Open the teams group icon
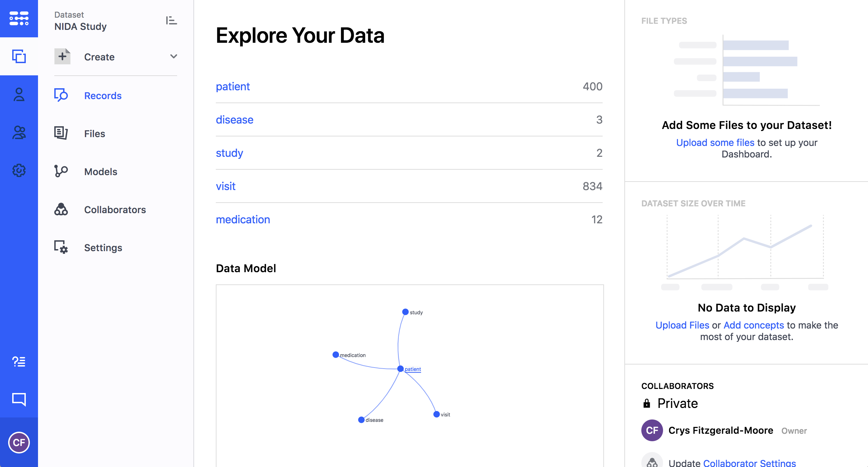 [x=19, y=132]
